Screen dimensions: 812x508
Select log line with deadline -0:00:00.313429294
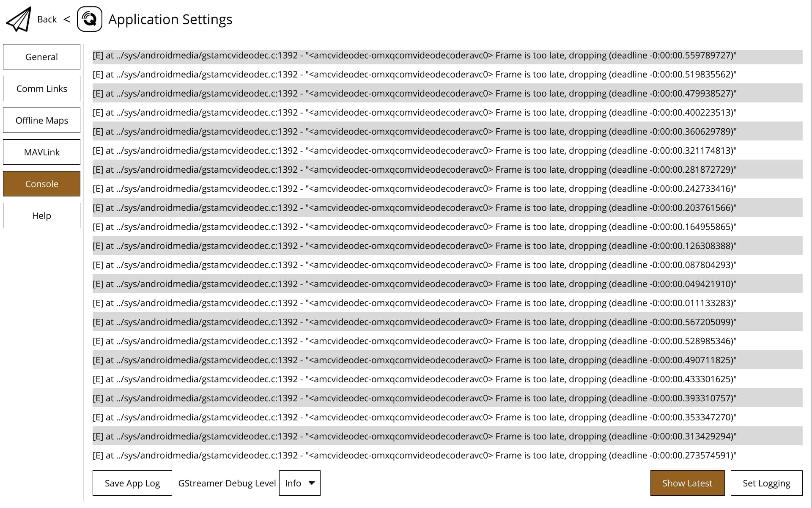coord(447,436)
